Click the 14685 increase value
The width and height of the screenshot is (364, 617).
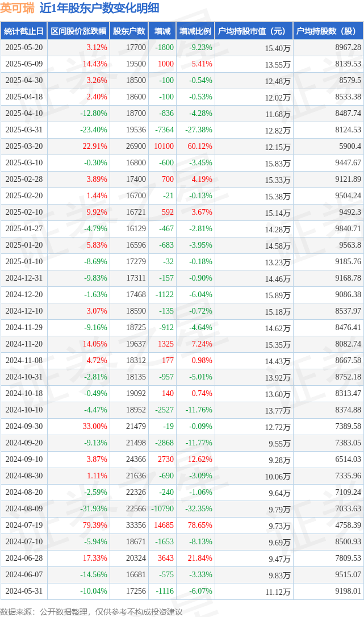click(x=164, y=525)
